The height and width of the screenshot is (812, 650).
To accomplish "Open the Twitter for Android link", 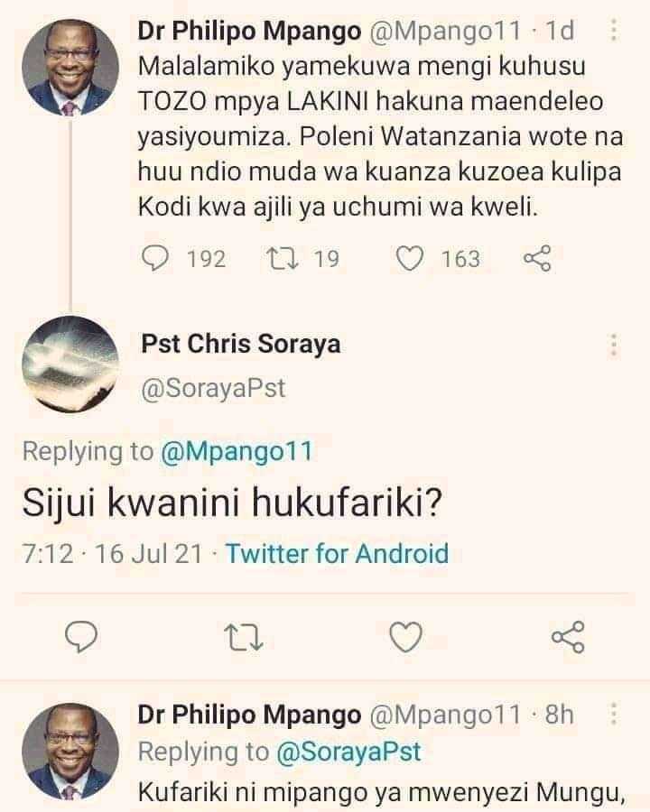I will point(338,553).
